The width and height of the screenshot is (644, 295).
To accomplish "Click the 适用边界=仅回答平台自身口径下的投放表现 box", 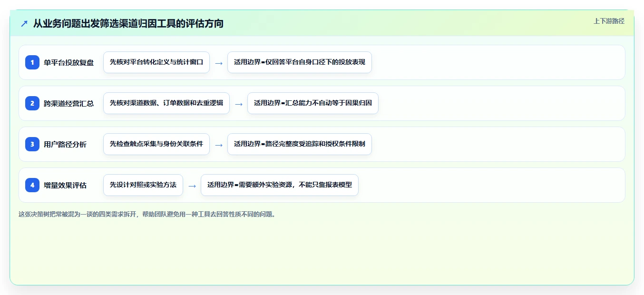I will (x=300, y=62).
